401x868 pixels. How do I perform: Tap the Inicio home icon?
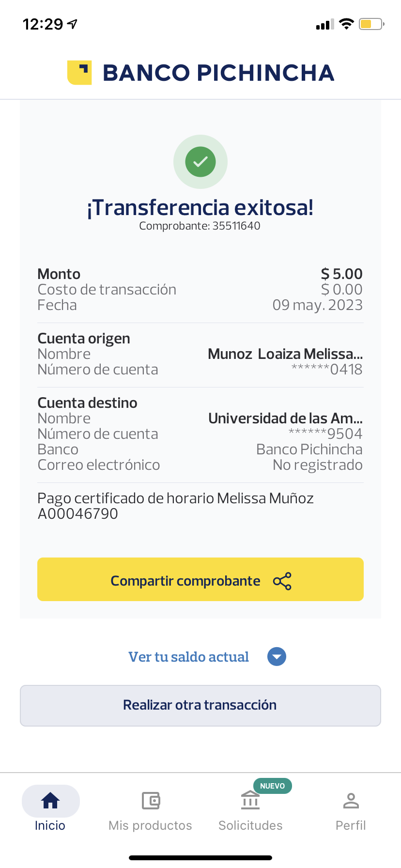[x=50, y=801]
